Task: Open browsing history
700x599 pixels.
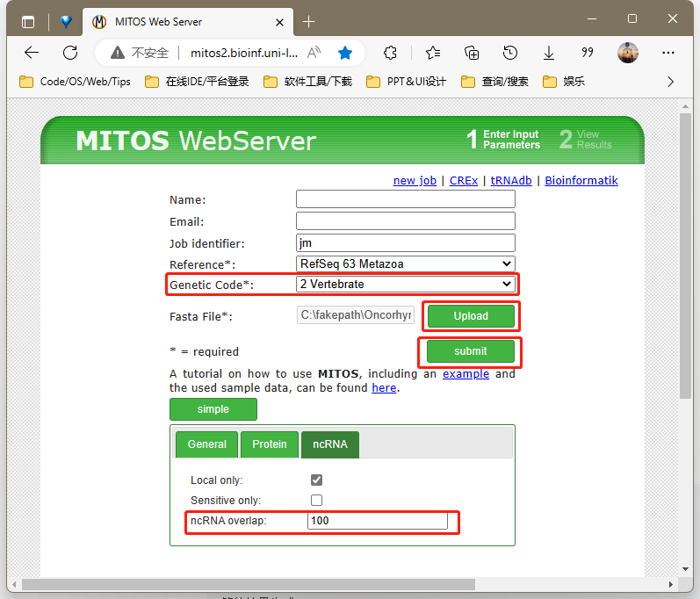Action: click(509, 53)
